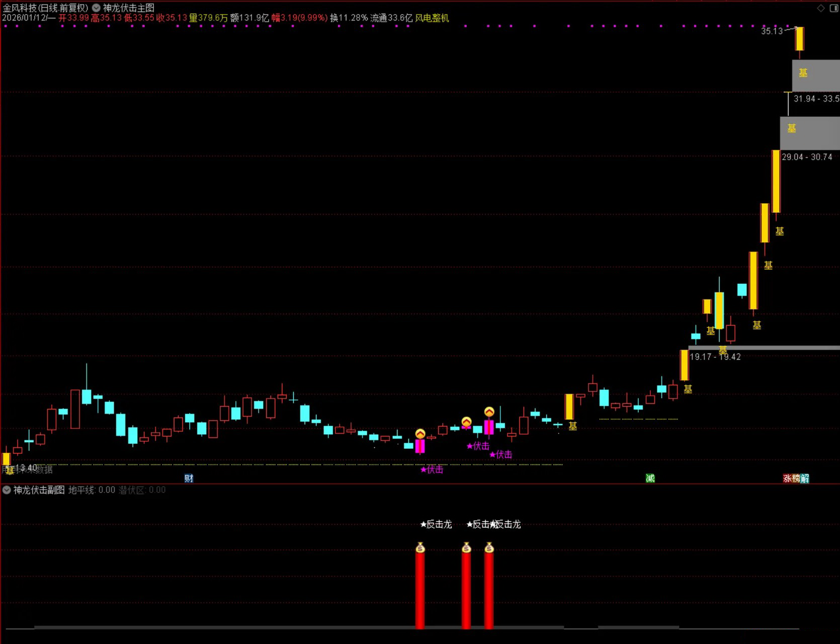Viewport: 840px width, 644px height.
Task: Click the 19.17 - 19.42 gap range label
Action: click(715, 357)
